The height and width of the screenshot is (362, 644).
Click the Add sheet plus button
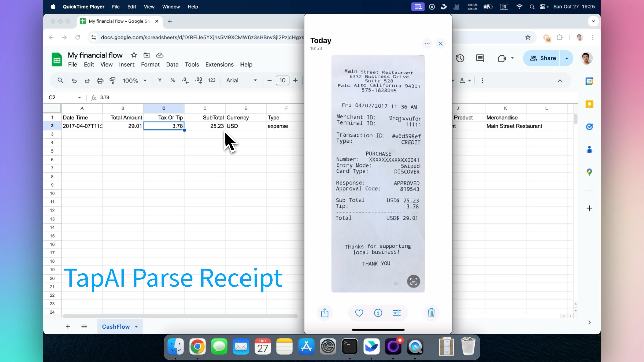(68, 327)
